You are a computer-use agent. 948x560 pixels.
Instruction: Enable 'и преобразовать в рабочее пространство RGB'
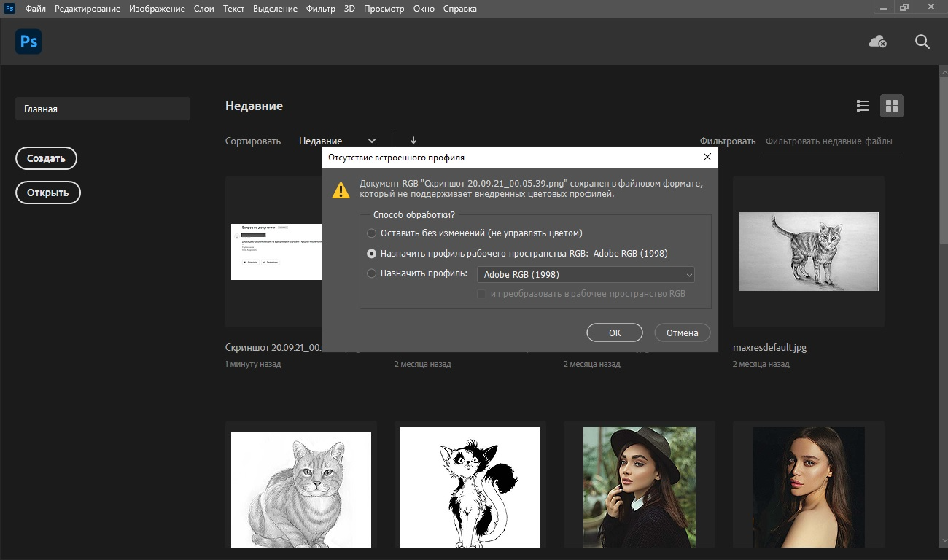point(481,293)
